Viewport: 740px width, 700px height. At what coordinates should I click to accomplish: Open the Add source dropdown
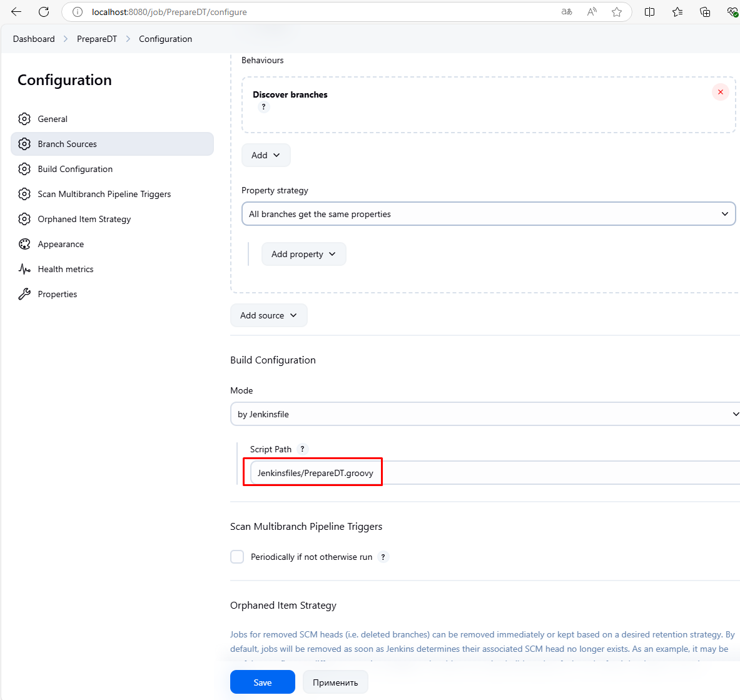pyautogui.click(x=268, y=315)
